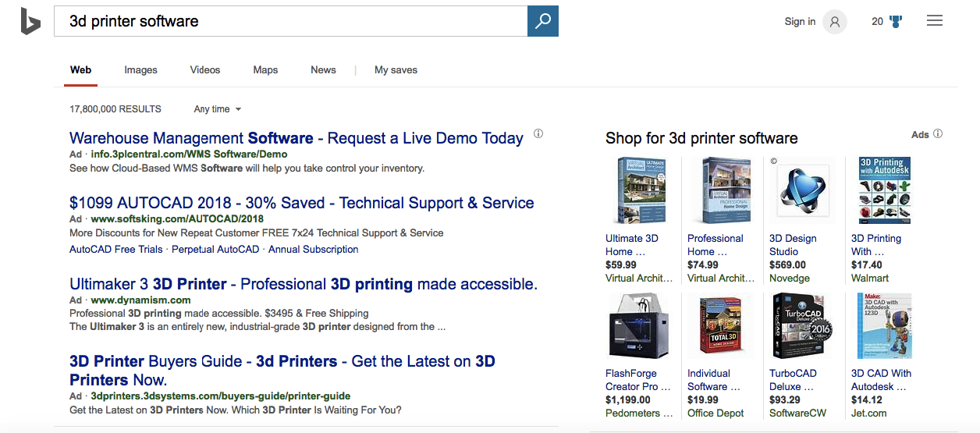Click the www.softsking.com/AUTOCAD/2018 URL
980x433 pixels.
tap(177, 219)
